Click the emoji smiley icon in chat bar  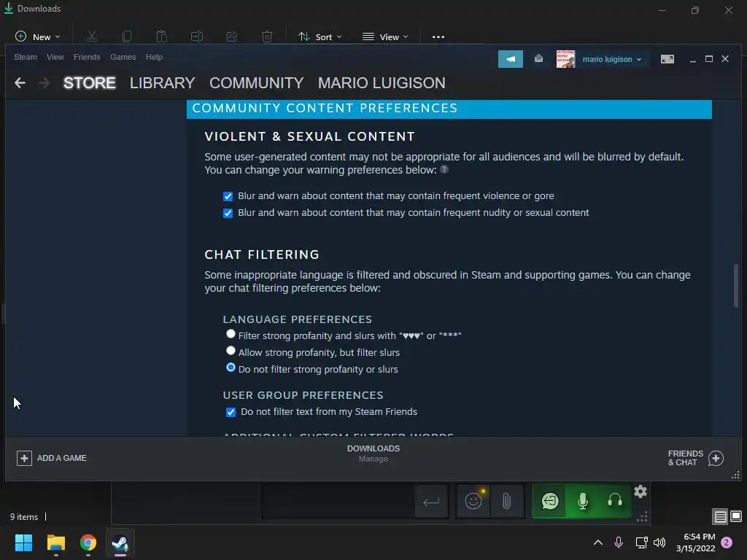pyautogui.click(x=473, y=501)
